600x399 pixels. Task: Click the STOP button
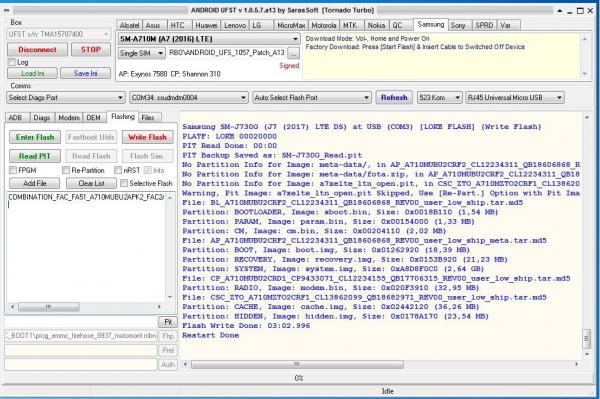[x=91, y=50]
